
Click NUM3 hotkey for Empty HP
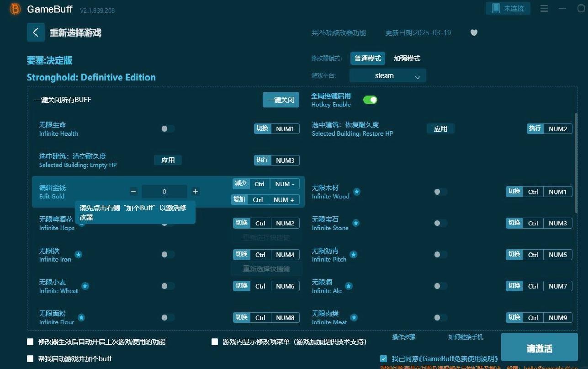tap(285, 160)
